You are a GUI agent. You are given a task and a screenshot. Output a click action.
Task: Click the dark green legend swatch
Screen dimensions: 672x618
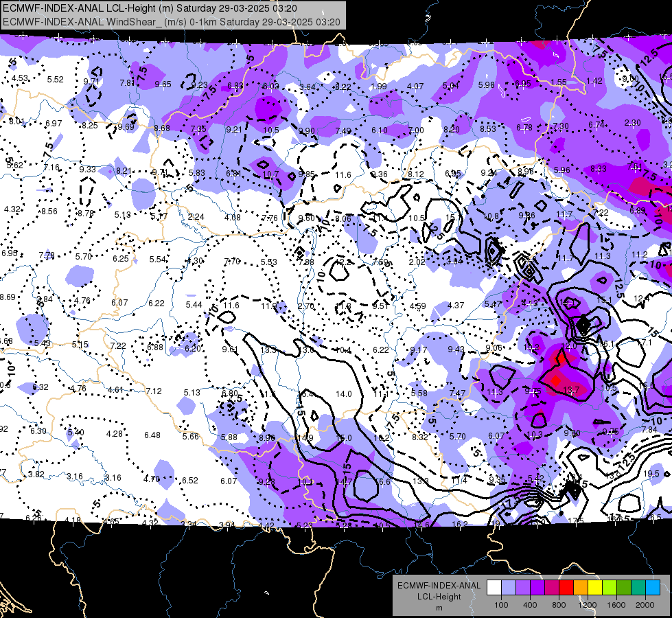(x=623, y=588)
